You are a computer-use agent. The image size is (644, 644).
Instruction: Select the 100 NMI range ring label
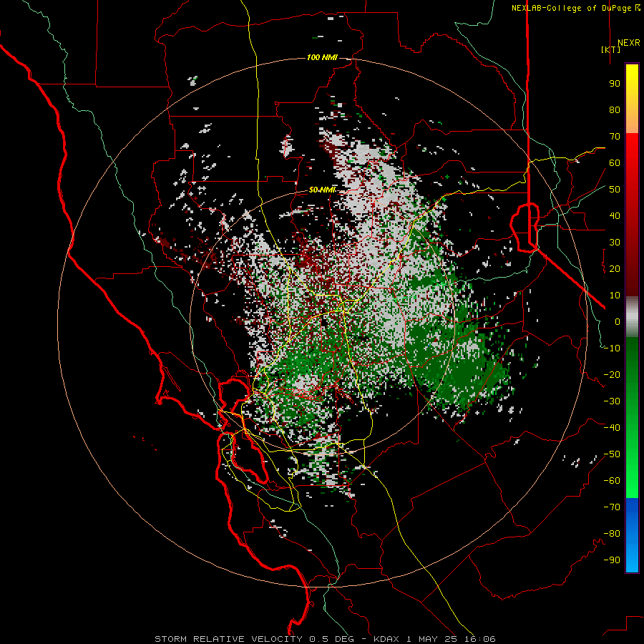[322, 57]
